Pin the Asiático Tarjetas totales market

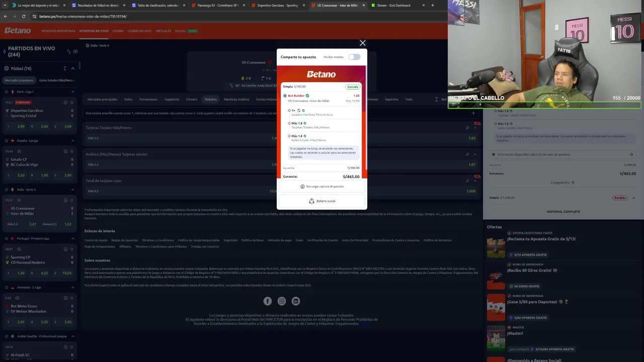point(467,154)
